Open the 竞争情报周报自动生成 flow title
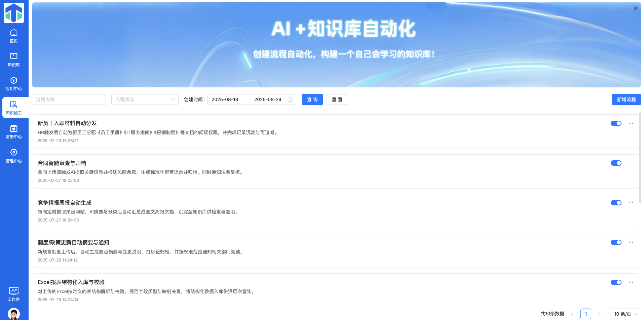 [65, 203]
